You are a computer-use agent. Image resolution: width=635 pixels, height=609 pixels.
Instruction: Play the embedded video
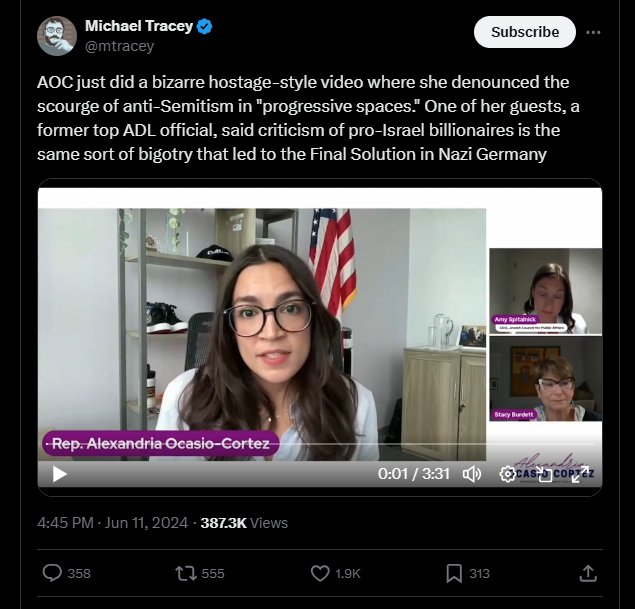pos(60,474)
